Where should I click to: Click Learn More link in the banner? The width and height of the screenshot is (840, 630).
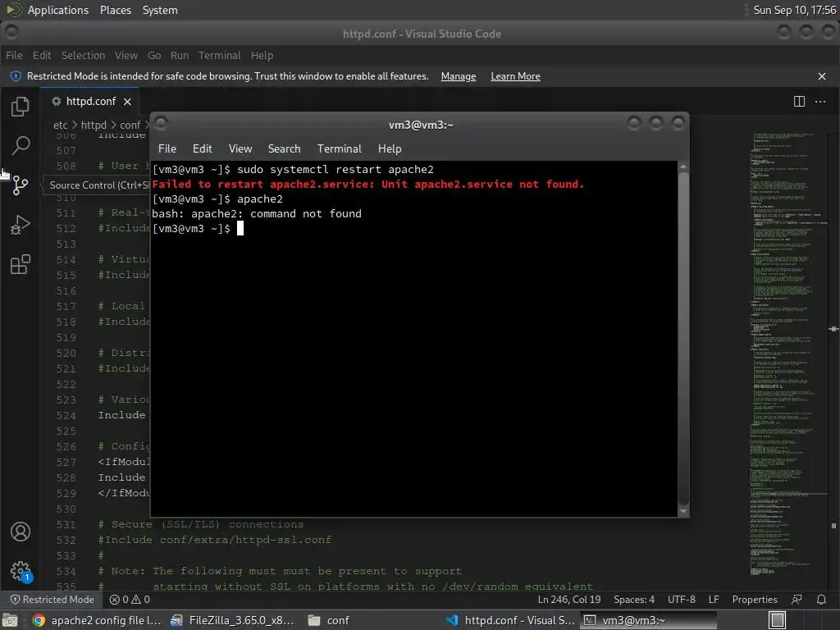click(515, 76)
